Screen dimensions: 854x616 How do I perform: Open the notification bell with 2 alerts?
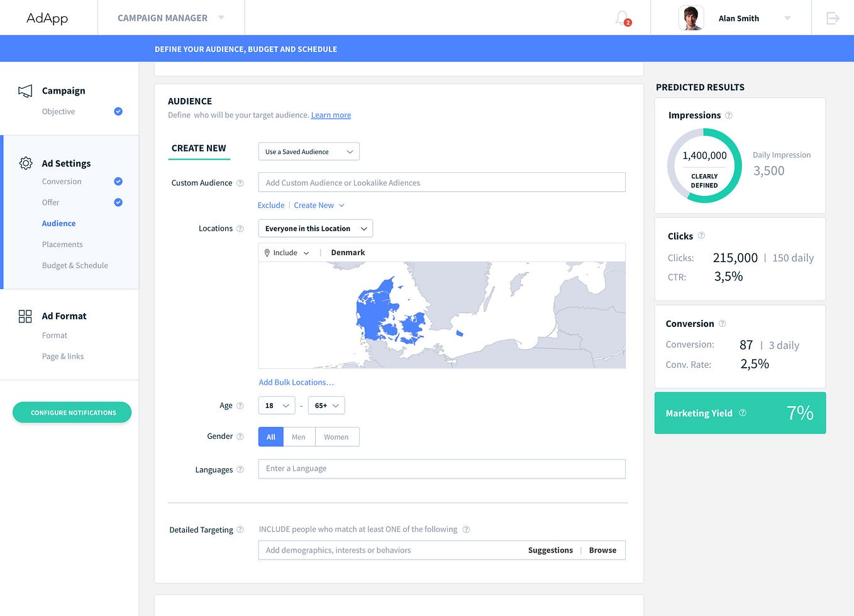[x=621, y=18]
